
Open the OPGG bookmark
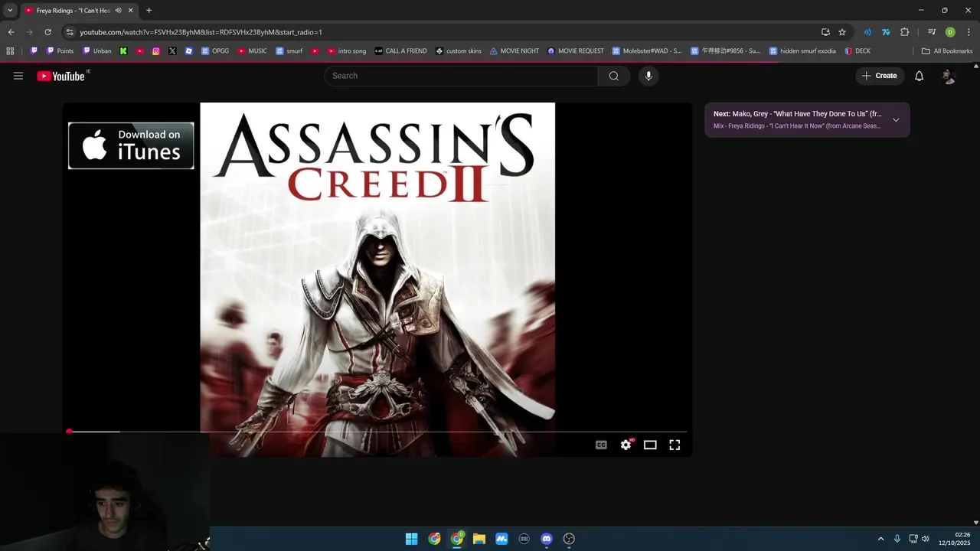(215, 51)
